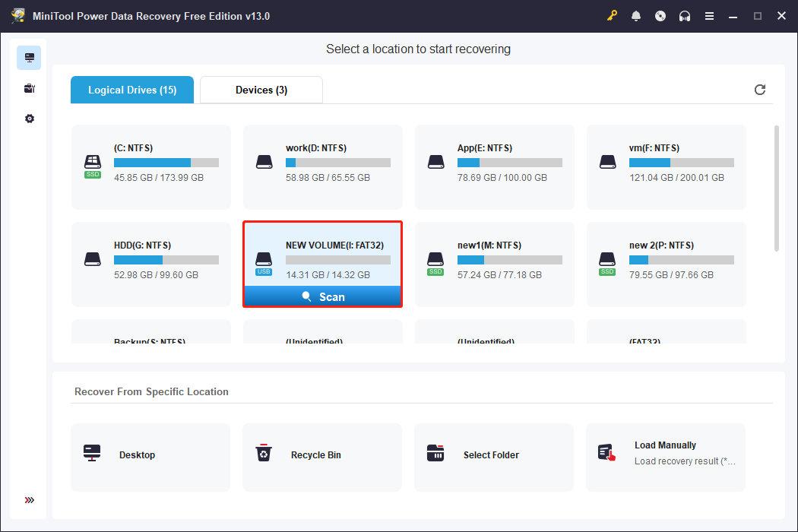Viewport: 798px width, 532px height.
Task: Expand sidebar with double-chevron icon
Action: click(x=30, y=500)
